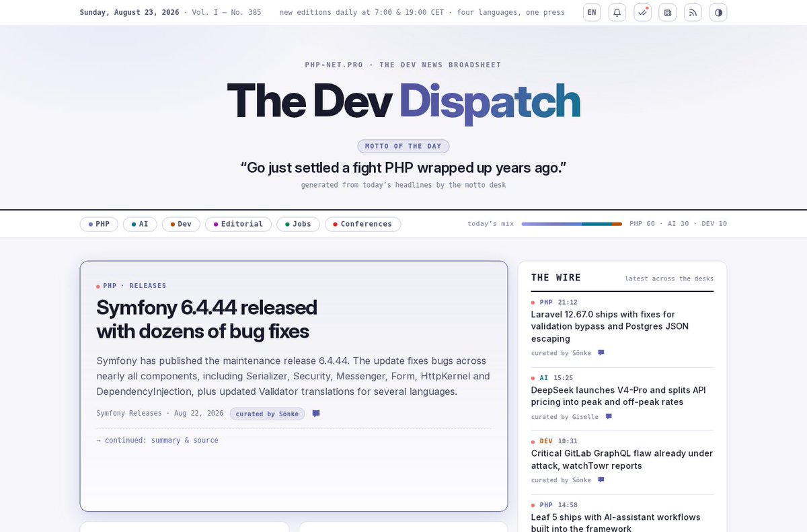
Task: Filter by the AI category pill
Action: pos(140,224)
